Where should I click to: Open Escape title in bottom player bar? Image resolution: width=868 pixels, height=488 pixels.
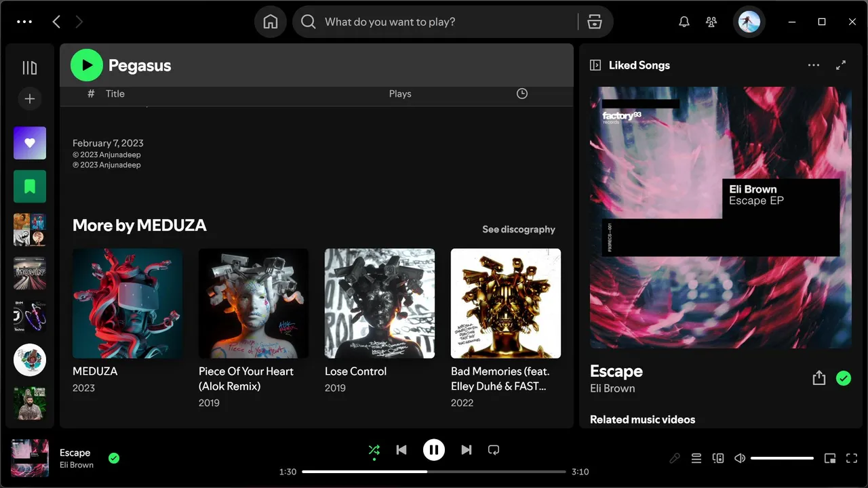pyautogui.click(x=75, y=453)
